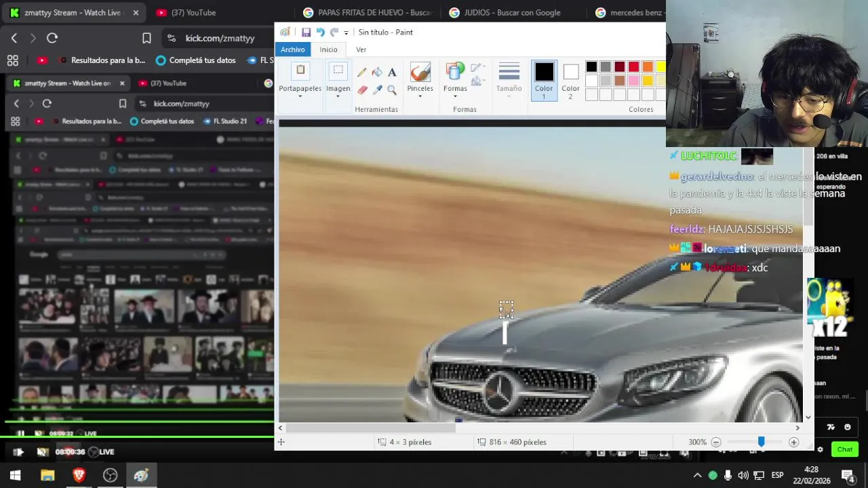Close the zmattyy Stream browser tab

[x=136, y=13]
